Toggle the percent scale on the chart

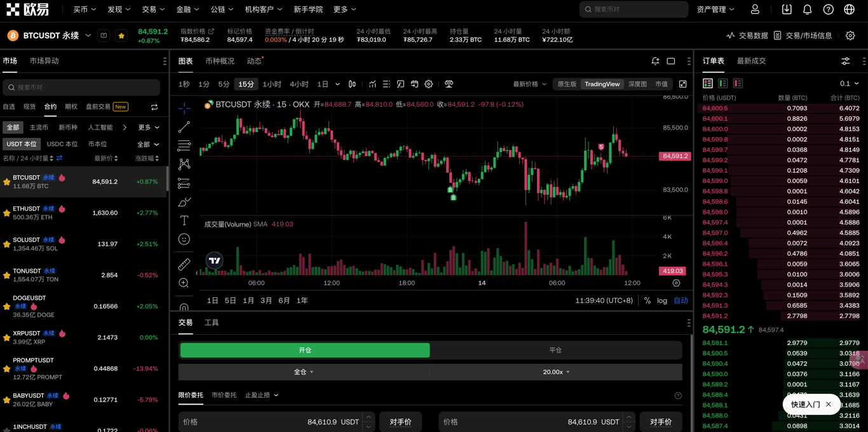point(647,300)
